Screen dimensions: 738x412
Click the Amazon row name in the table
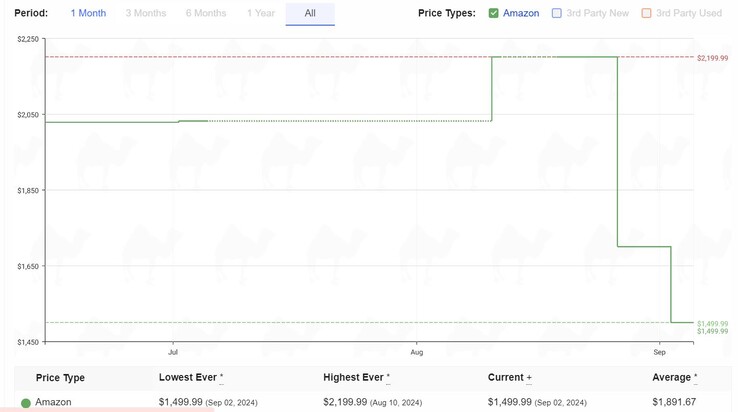point(53,402)
